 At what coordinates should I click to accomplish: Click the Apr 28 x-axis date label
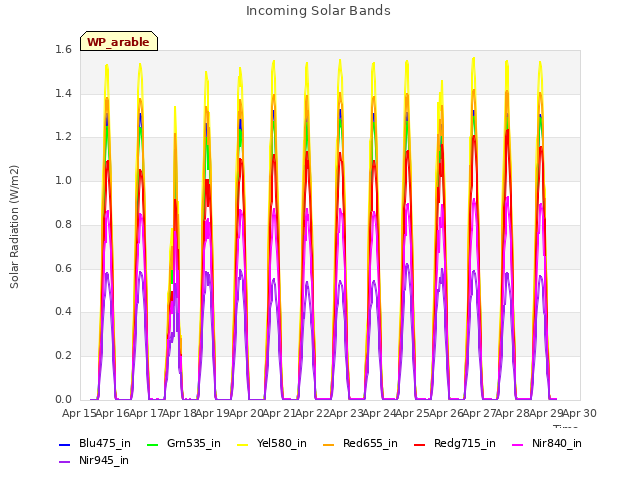click(513, 414)
